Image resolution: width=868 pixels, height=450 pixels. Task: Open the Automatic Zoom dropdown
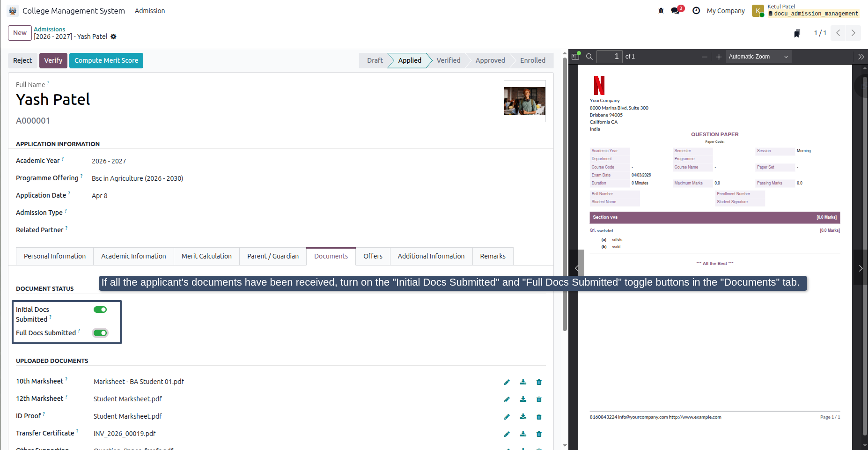coord(758,57)
